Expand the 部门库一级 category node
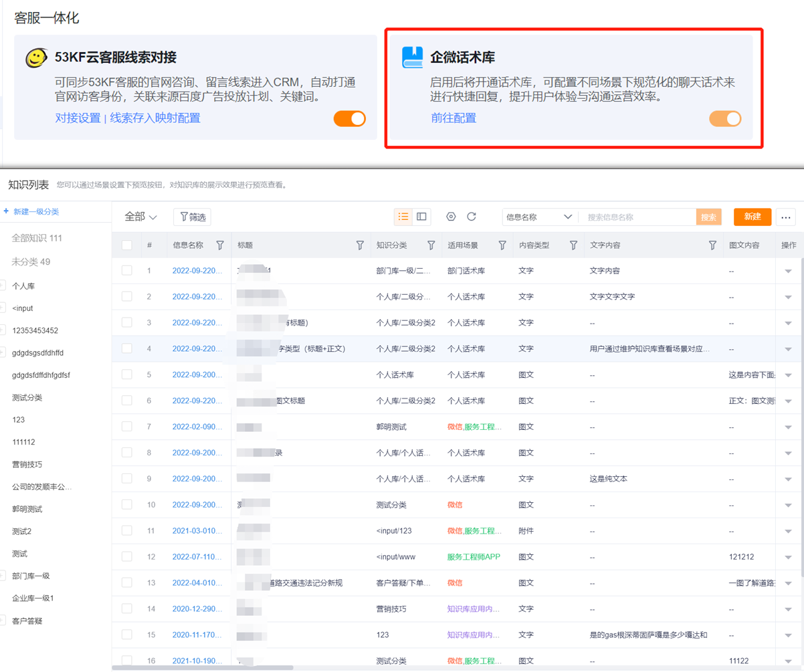This screenshot has height=672, width=804. [3, 575]
